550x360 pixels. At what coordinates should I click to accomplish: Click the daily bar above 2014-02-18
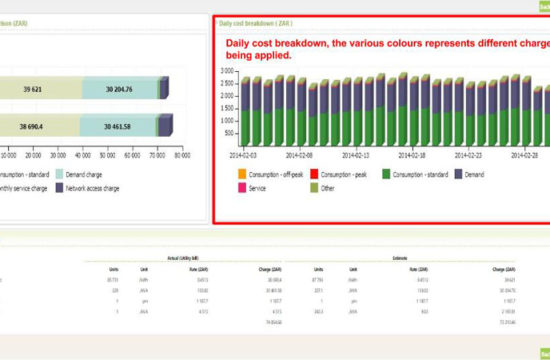pos(414,112)
